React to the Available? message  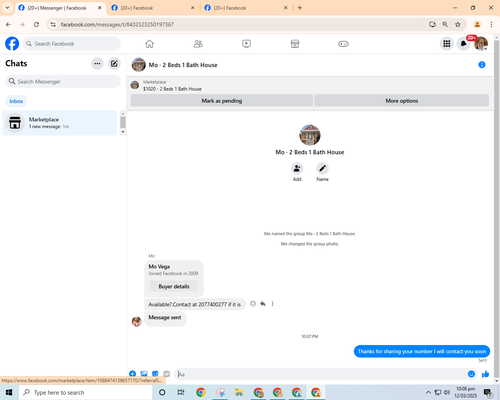coord(253,304)
